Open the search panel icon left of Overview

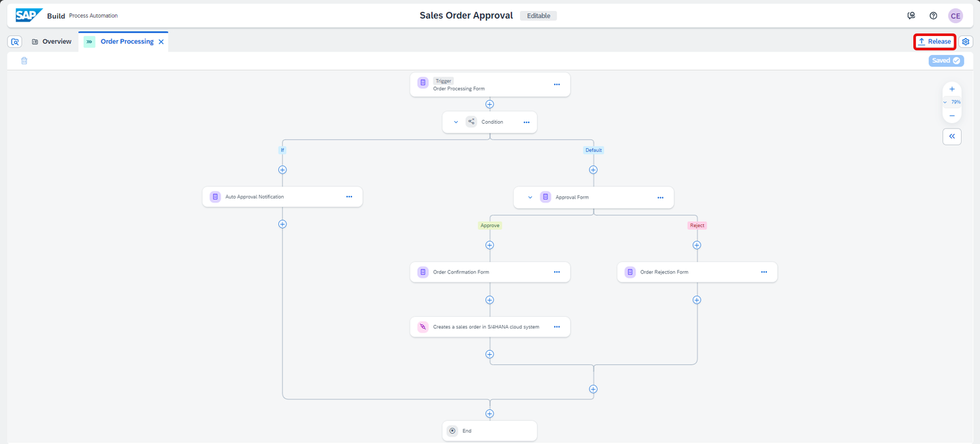tap(15, 41)
